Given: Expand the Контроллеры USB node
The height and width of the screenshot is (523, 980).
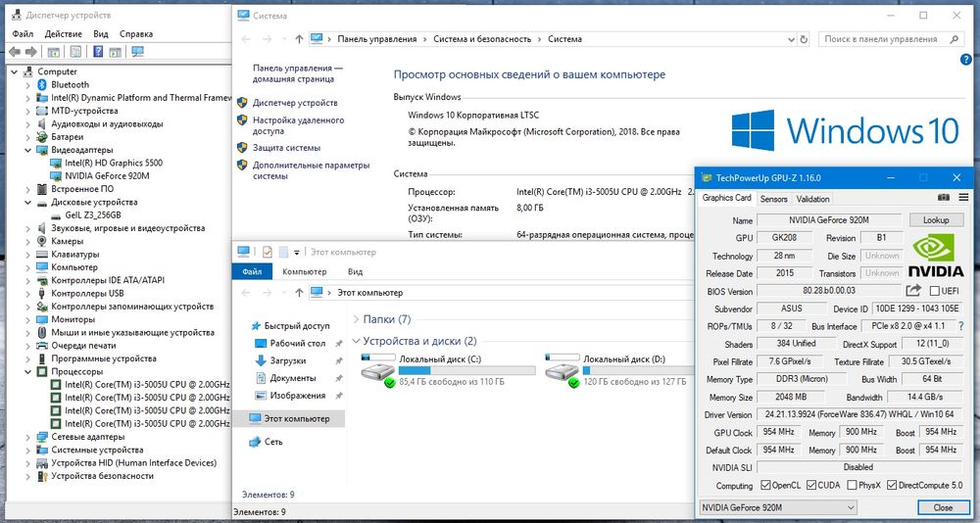Looking at the screenshot, I should (27, 294).
